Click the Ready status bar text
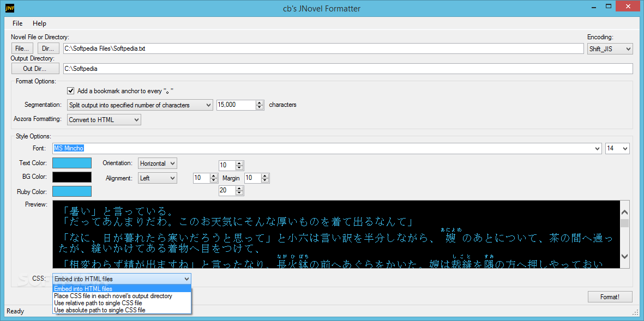Screen dimensions: 644x321 click(16, 312)
